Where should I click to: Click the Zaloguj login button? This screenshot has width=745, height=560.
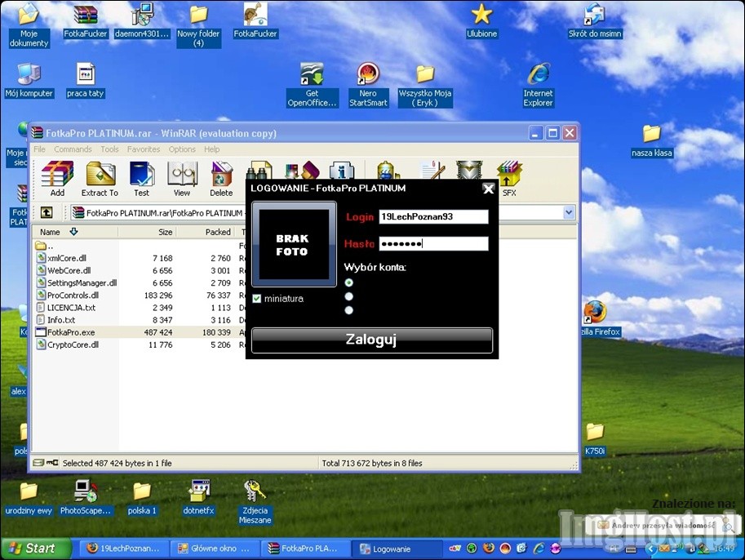[372, 340]
